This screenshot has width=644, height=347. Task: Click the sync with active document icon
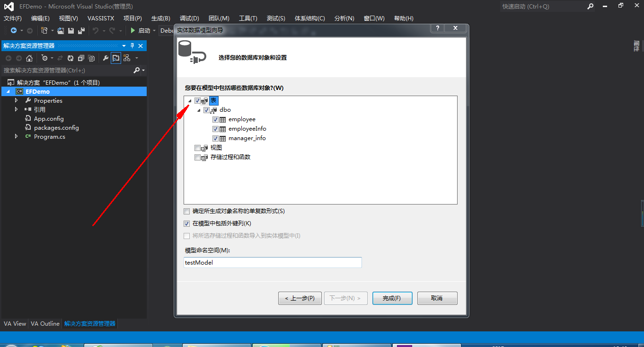(x=60, y=58)
